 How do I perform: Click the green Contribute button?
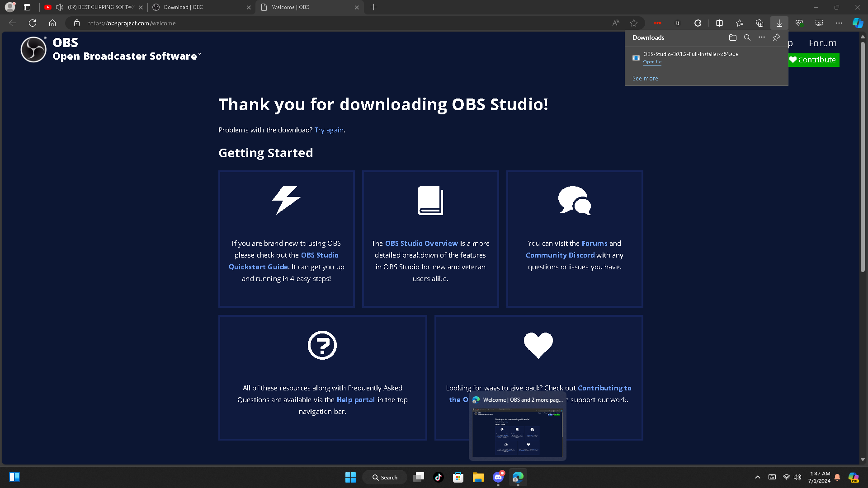(814, 60)
